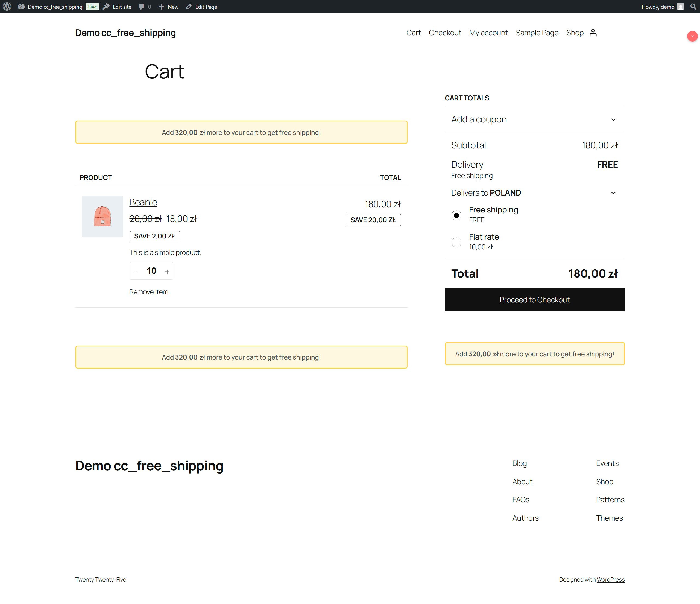Decrease Beanie quantity with minus button
The width and height of the screenshot is (700, 604).
[136, 272]
